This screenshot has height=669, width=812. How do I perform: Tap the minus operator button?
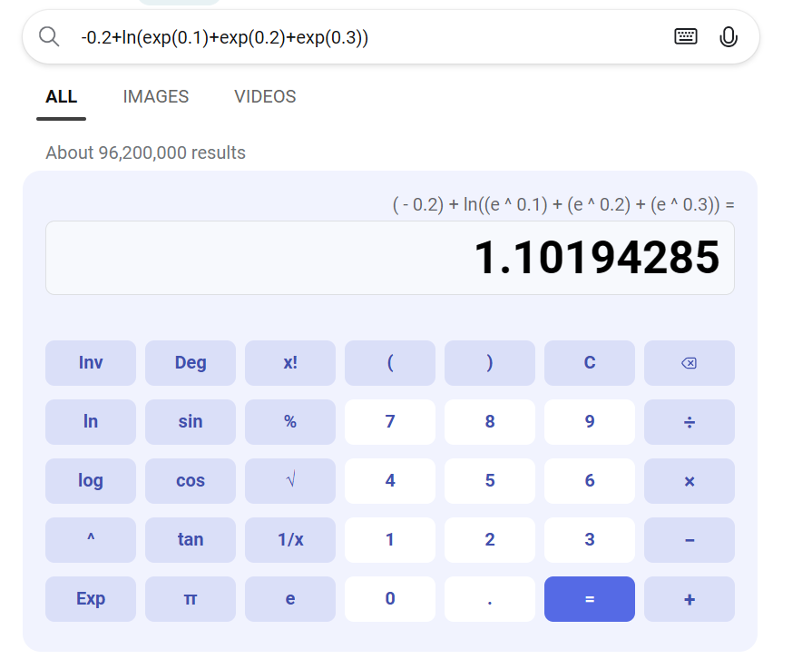[690, 540]
